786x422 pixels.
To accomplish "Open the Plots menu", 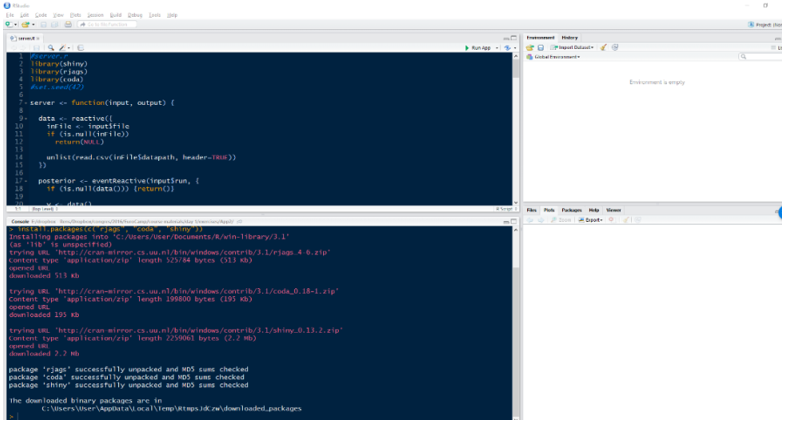I will 75,15.
